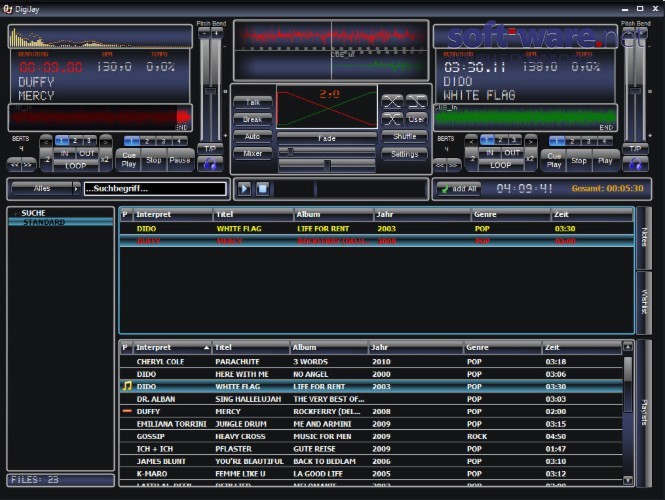This screenshot has width=665, height=500.
Task: Click left Pitch Bend minus button
Action: pyautogui.click(x=204, y=33)
